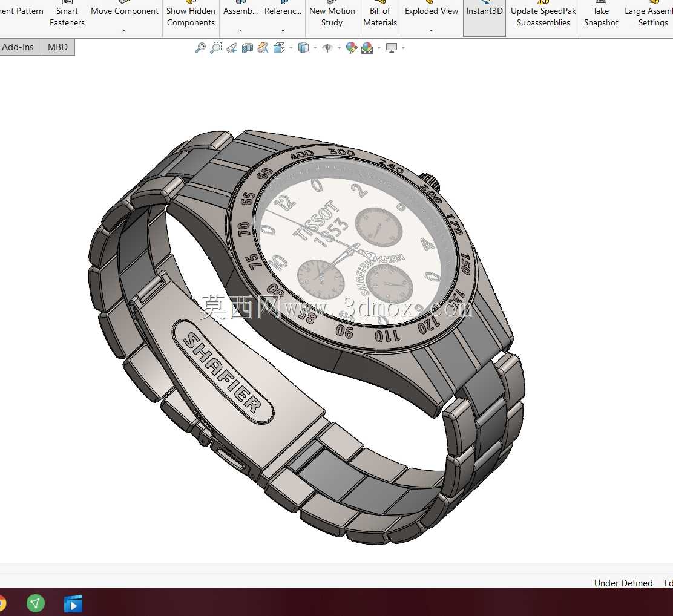Open Assembly Features menu
This screenshot has width=673, height=616.
tap(240, 11)
